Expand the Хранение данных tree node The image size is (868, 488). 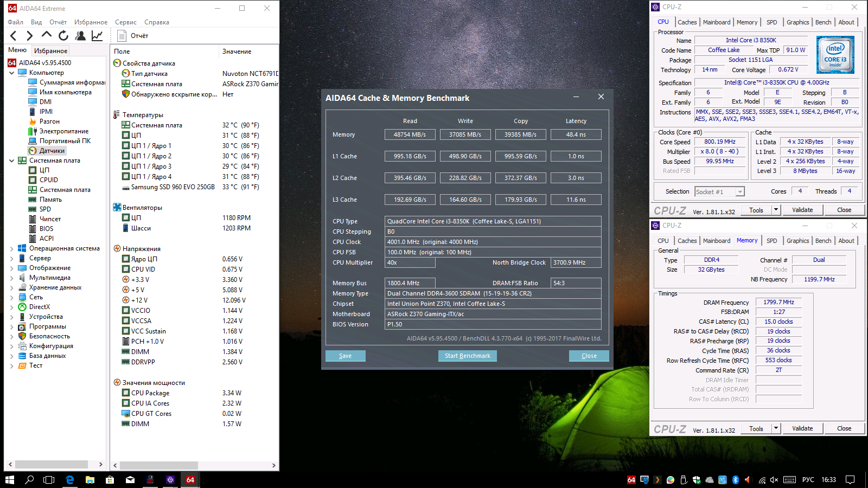coord(11,287)
